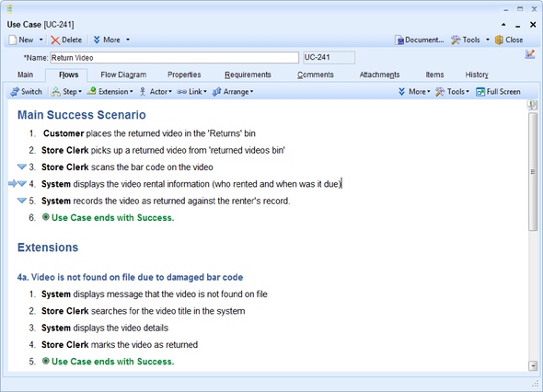
Task: Click the Extension tool icon
Action: pos(92,91)
